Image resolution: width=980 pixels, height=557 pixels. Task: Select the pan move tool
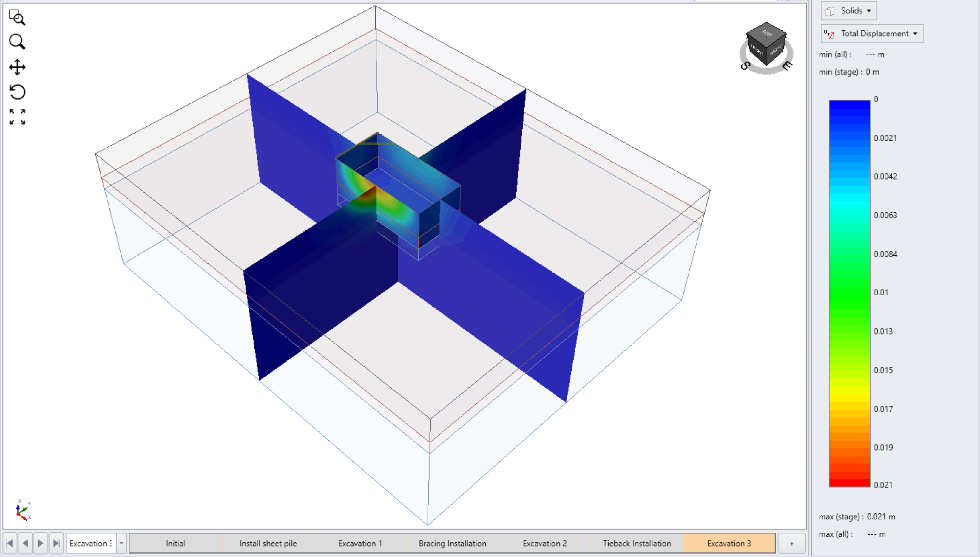tap(17, 67)
